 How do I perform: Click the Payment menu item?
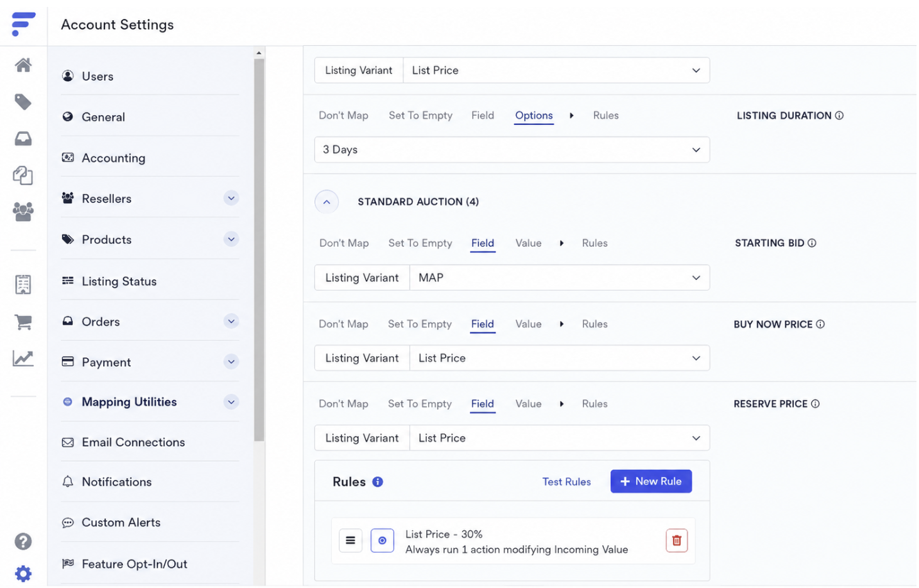[x=106, y=362]
